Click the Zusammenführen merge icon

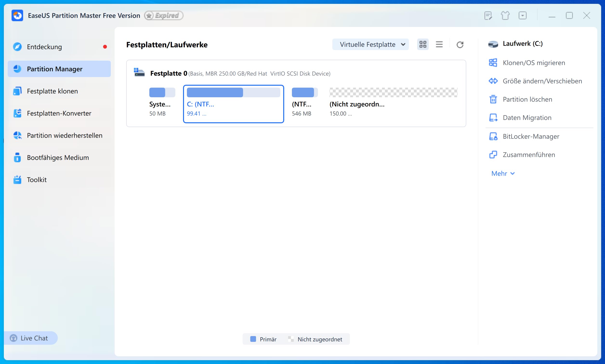tap(493, 155)
